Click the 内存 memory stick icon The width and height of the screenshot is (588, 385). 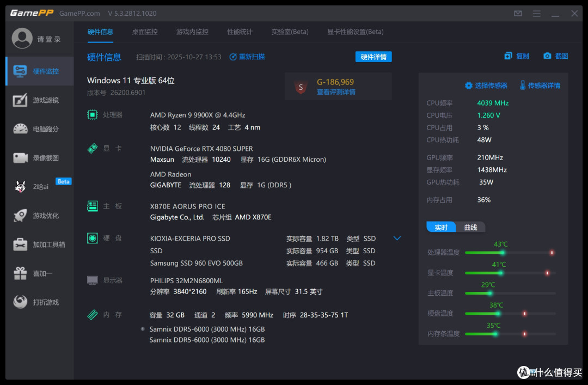92,314
